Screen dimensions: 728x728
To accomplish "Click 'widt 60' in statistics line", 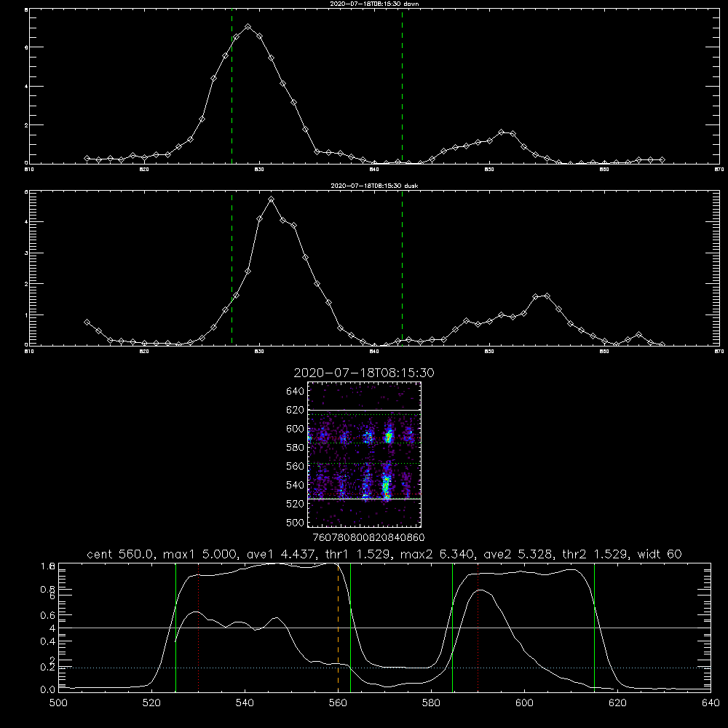I will [x=660, y=554].
